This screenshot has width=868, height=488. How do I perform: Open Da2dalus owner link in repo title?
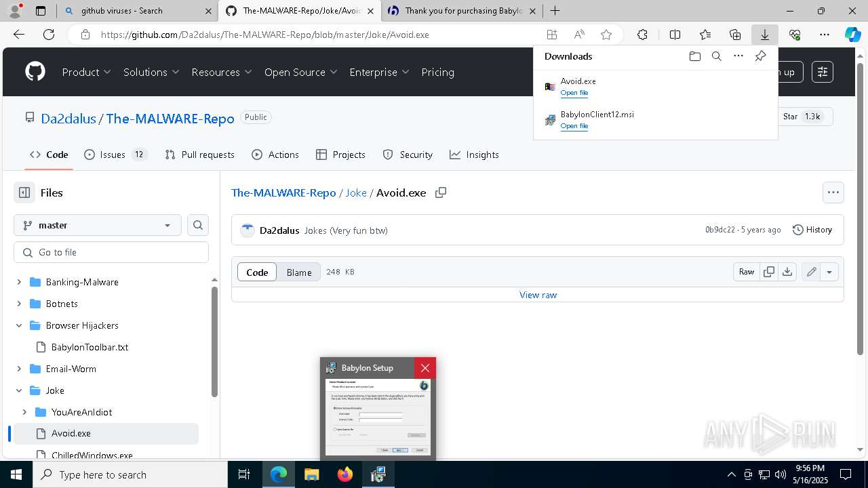click(x=68, y=119)
